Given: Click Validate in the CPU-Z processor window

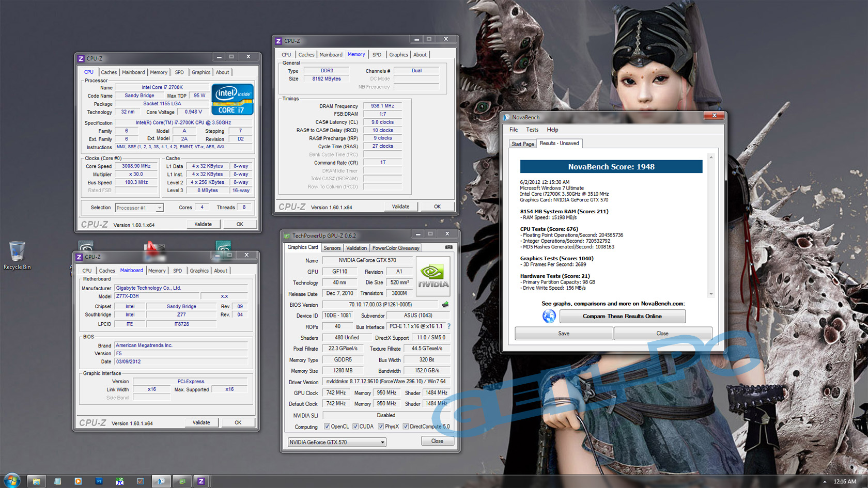Looking at the screenshot, I should [x=203, y=224].
